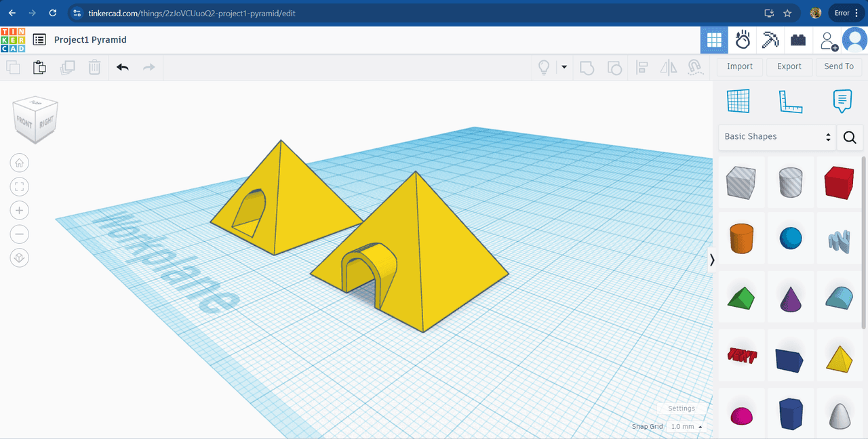Collapse the shapes panel with chevron
The width and height of the screenshot is (868, 439).
coord(711,260)
